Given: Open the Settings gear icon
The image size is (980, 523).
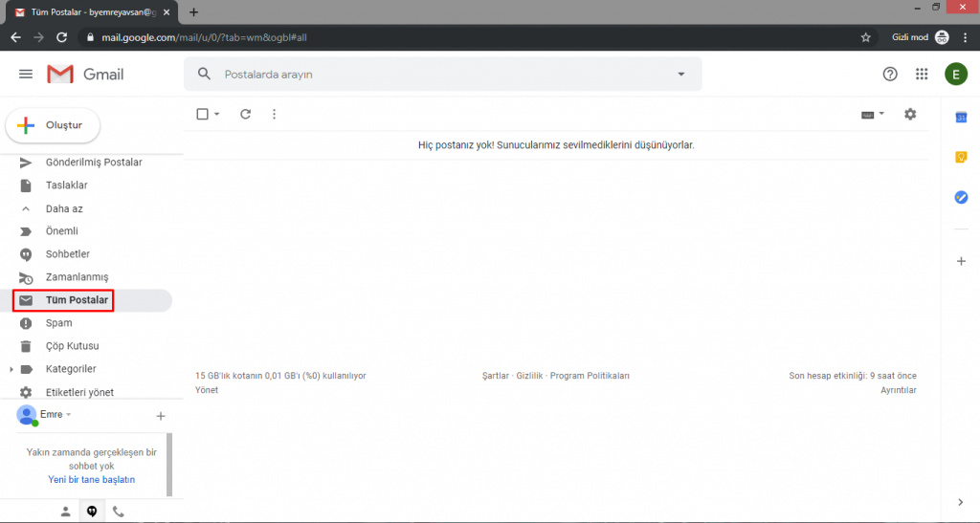Looking at the screenshot, I should 910,114.
